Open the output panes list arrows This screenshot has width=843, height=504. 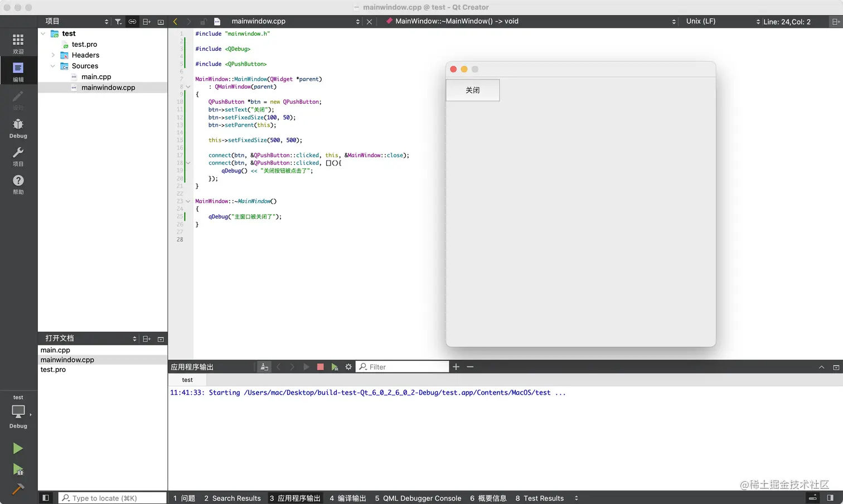tap(576, 498)
